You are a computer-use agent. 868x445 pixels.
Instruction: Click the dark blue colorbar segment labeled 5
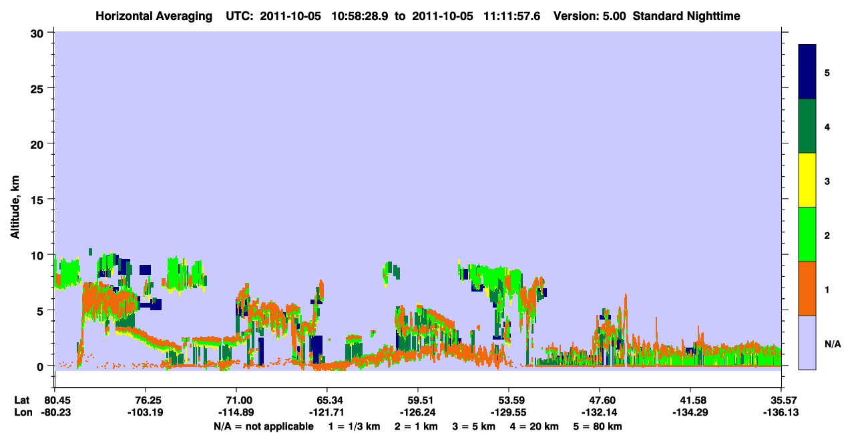click(808, 72)
